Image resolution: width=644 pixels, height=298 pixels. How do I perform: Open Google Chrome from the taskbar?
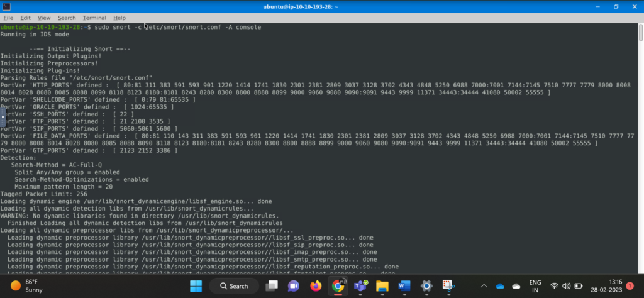point(338,286)
